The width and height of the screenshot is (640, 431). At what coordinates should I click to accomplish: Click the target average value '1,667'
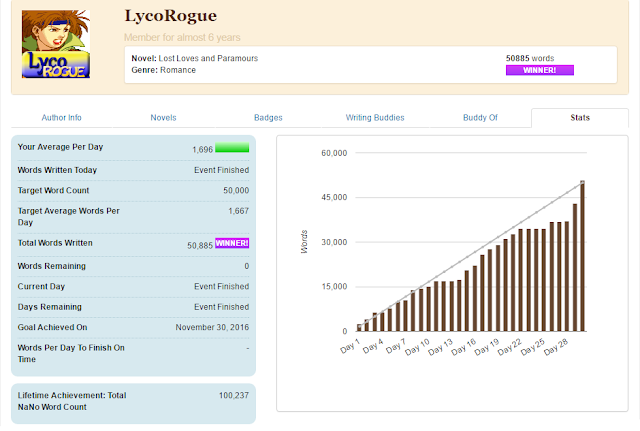point(238,211)
